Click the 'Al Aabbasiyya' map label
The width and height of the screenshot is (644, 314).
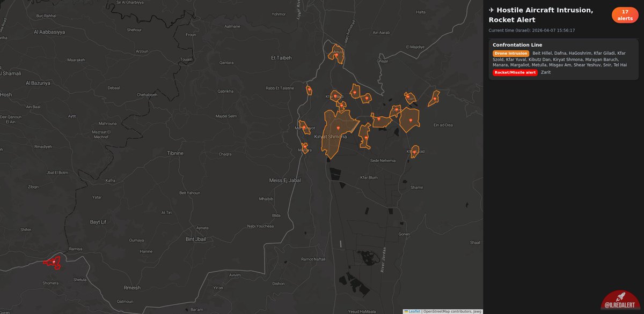(x=49, y=32)
